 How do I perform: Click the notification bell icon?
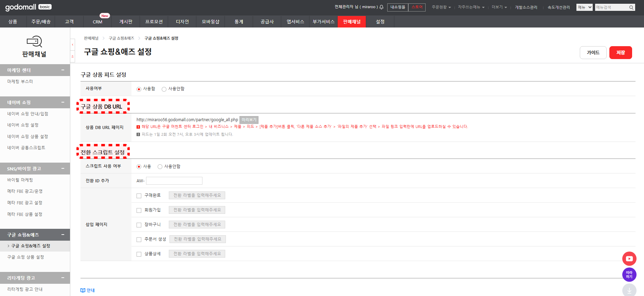pyautogui.click(x=381, y=7)
